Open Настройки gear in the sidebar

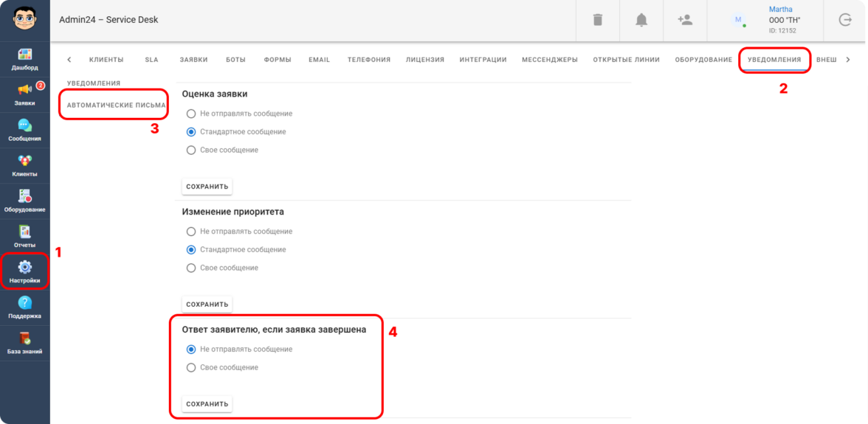point(25,273)
